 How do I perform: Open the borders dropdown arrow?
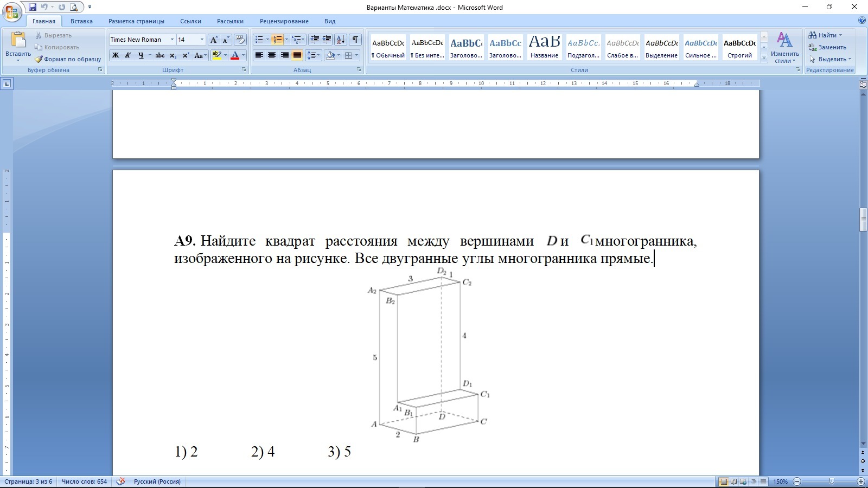(356, 55)
